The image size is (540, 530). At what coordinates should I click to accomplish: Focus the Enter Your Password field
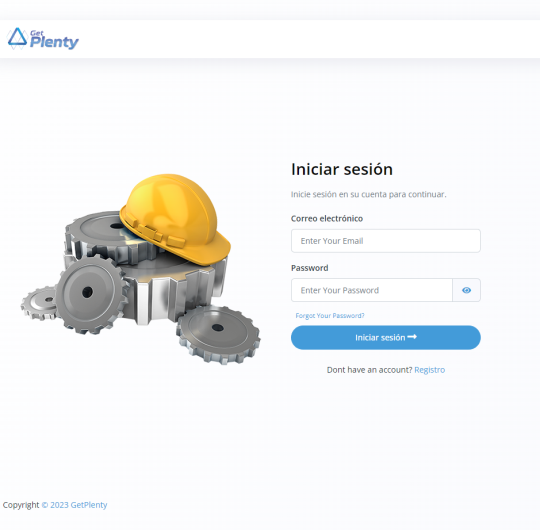(x=372, y=290)
